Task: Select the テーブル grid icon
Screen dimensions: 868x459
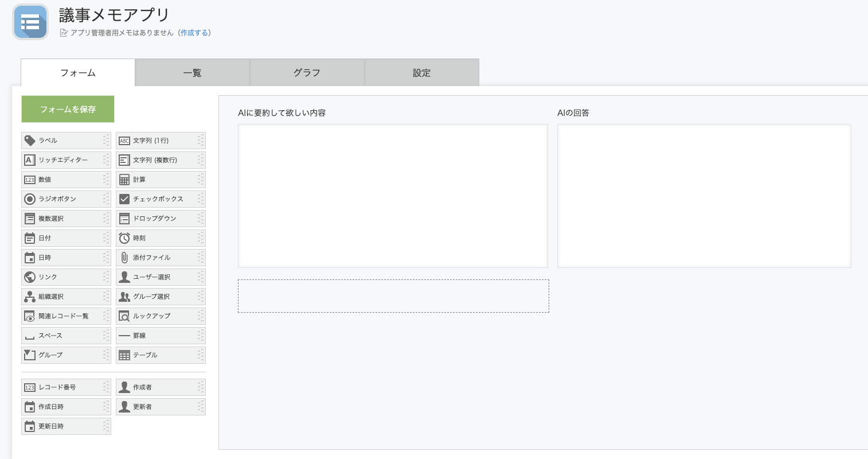Action: 124,355
